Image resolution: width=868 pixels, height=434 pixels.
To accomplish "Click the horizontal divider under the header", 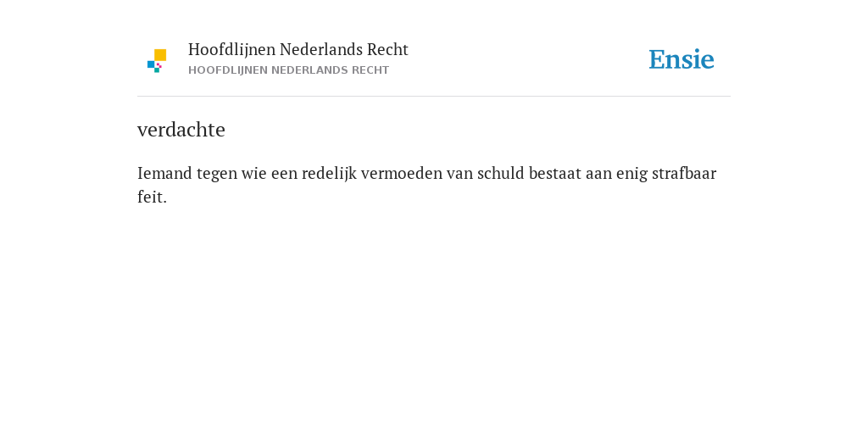I will (434, 97).
